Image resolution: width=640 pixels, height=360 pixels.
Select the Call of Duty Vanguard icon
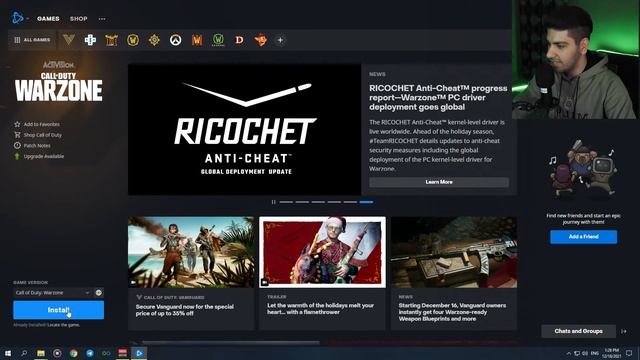[69, 40]
